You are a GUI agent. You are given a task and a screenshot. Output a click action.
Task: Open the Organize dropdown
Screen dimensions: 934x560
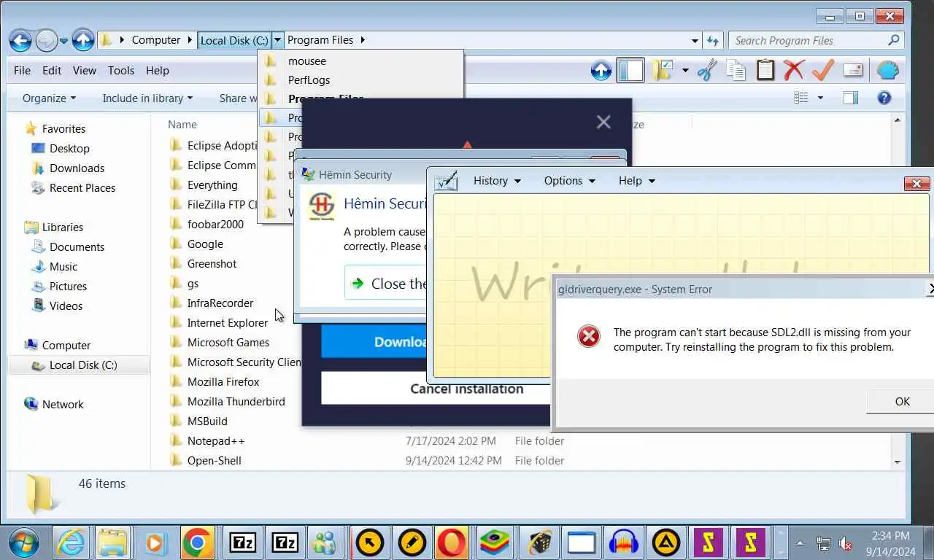[x=49, y=98]
